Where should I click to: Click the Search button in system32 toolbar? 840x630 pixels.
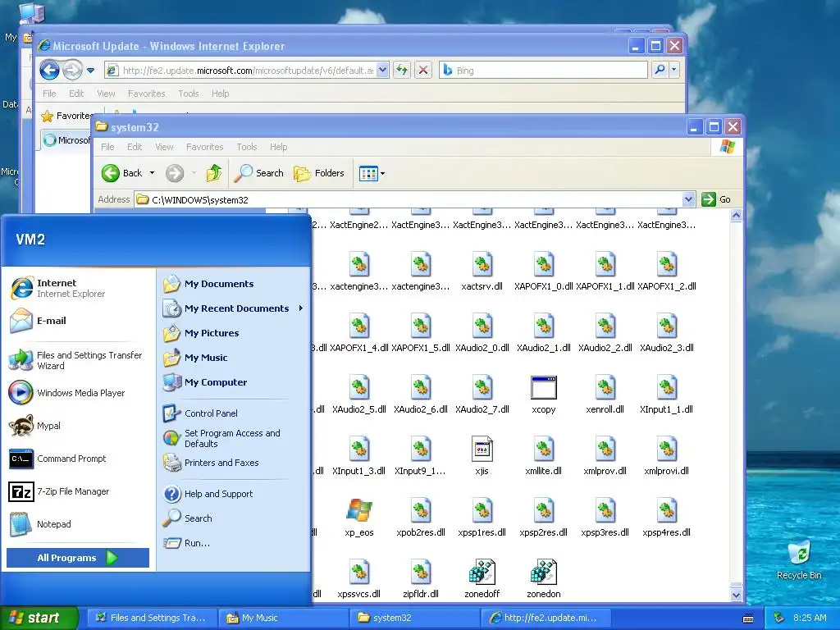coord(258,173)
